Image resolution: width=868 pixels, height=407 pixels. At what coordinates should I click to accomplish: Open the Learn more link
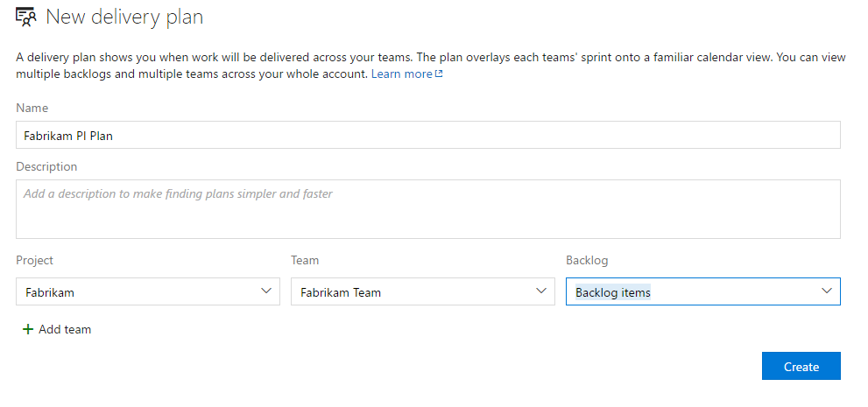coord(401,74)
